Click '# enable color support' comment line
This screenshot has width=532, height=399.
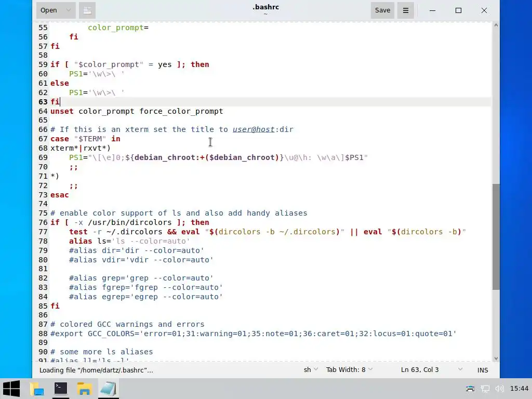tap(179, 213)
